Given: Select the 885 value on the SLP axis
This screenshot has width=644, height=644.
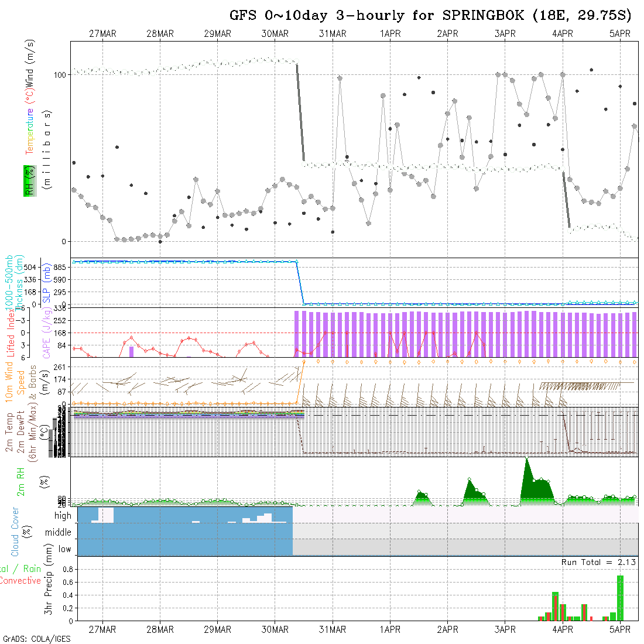Looking at the screenshot, I should 60,268.
